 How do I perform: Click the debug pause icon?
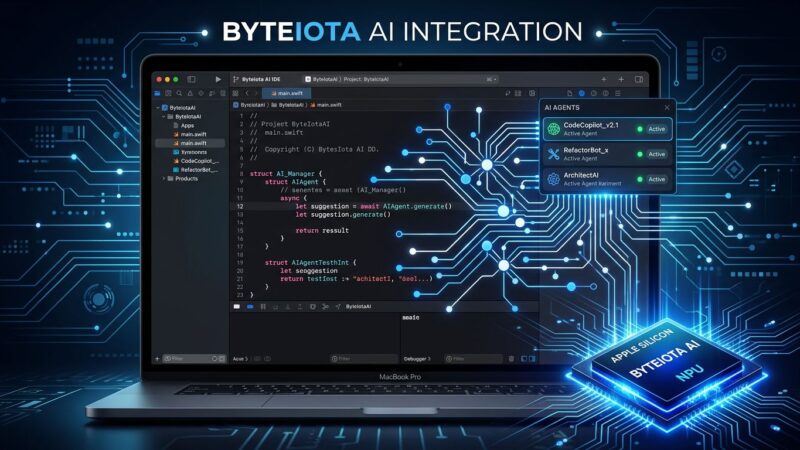[263, 307]
